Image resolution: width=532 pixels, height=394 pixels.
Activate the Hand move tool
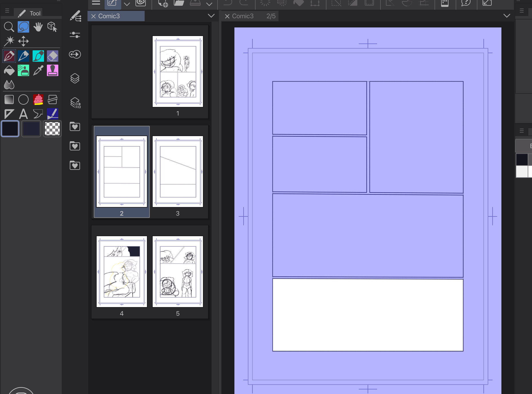coord(38,27)
